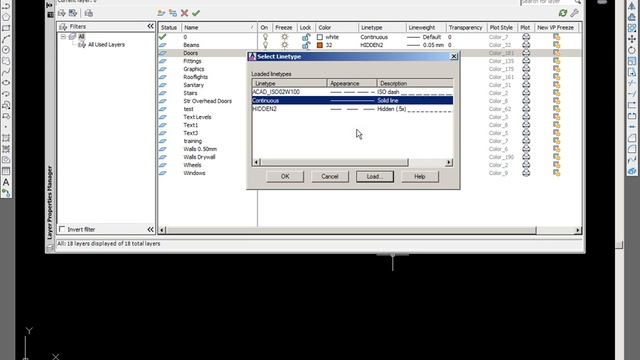This screenshot has height=360, width=640.
Task: Toggle Plot printer icon for layer 0
Action: 526,37
